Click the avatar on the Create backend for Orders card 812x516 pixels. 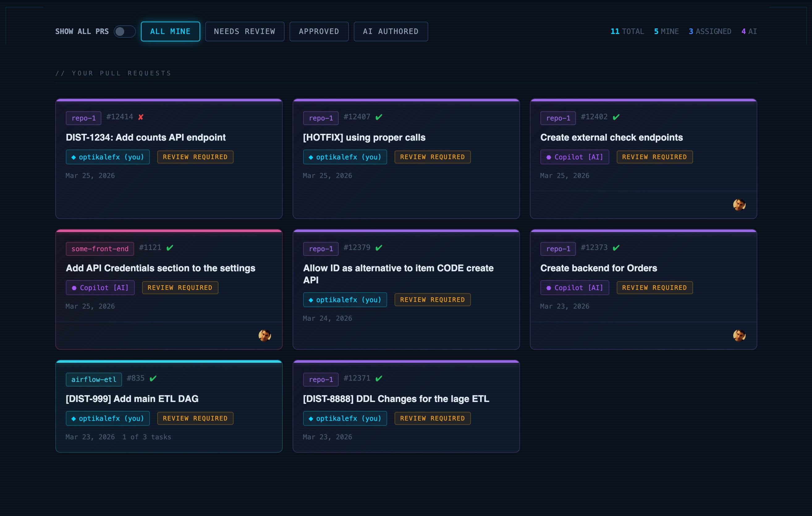739,336
